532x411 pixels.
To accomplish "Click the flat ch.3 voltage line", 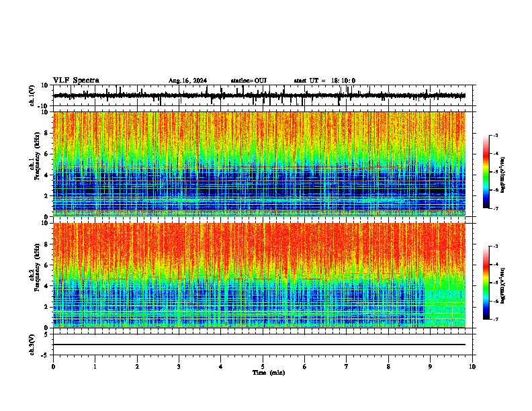I will coord(259,345).
